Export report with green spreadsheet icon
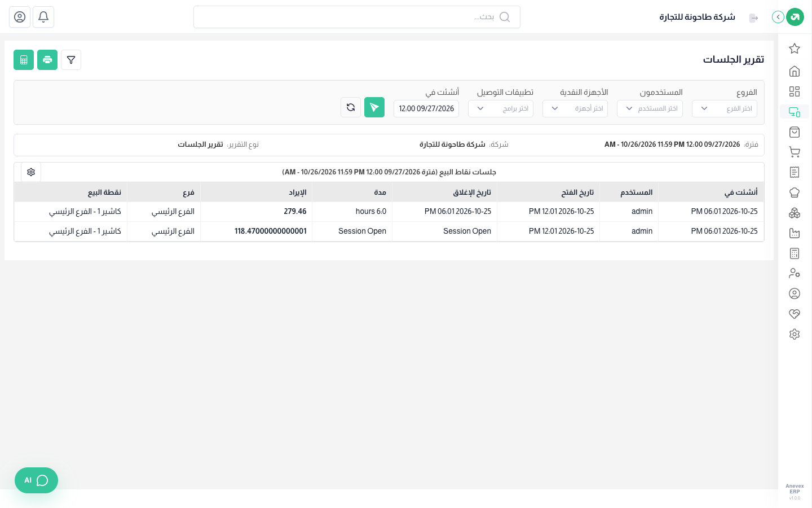812x508 pixels. tap(24, 60)
